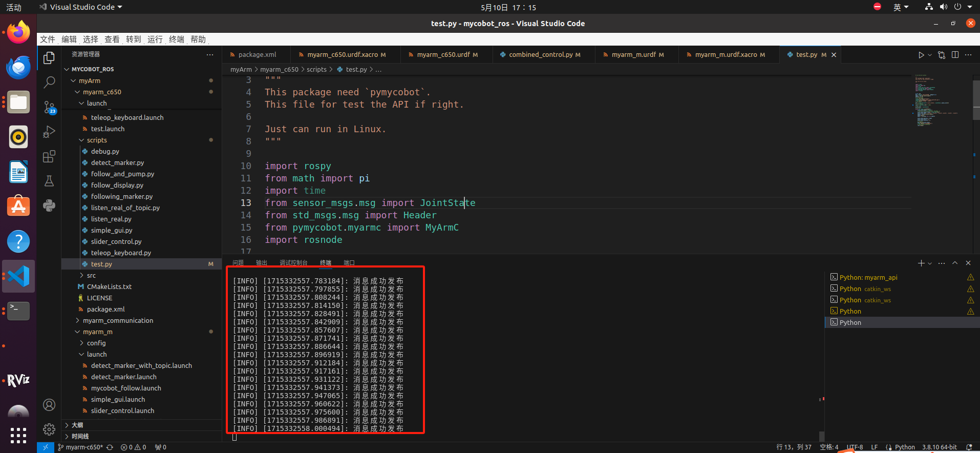Viewport: 980px width, 453px height.
Task: Open the Testing flask view
Action: point(49,181)
